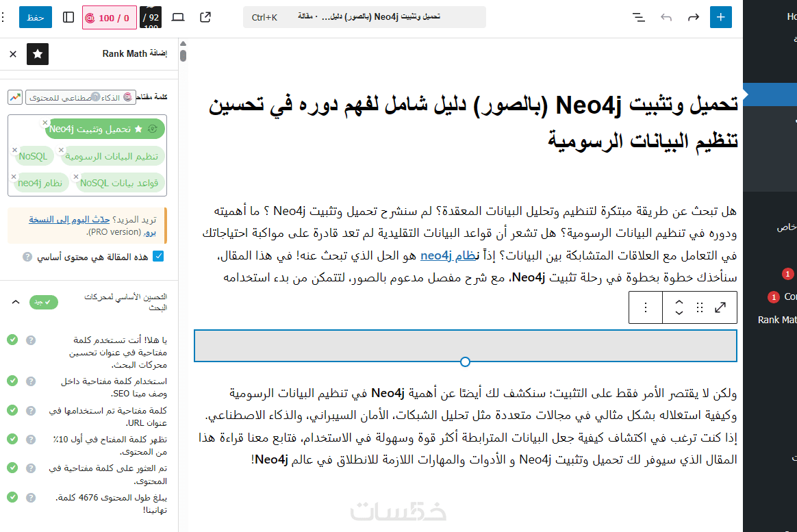Select the gray spacer block
The width and height of the screenshot is (797, 532).
click(465, 346)
